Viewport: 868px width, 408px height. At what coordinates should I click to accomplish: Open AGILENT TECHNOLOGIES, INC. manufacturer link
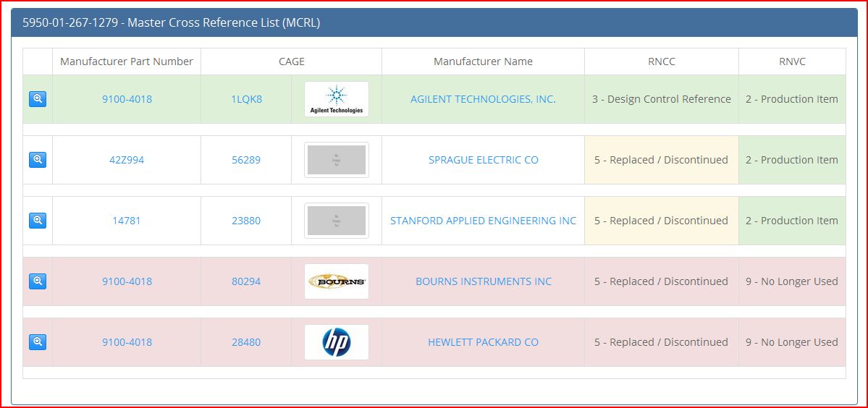pos(484,100)
